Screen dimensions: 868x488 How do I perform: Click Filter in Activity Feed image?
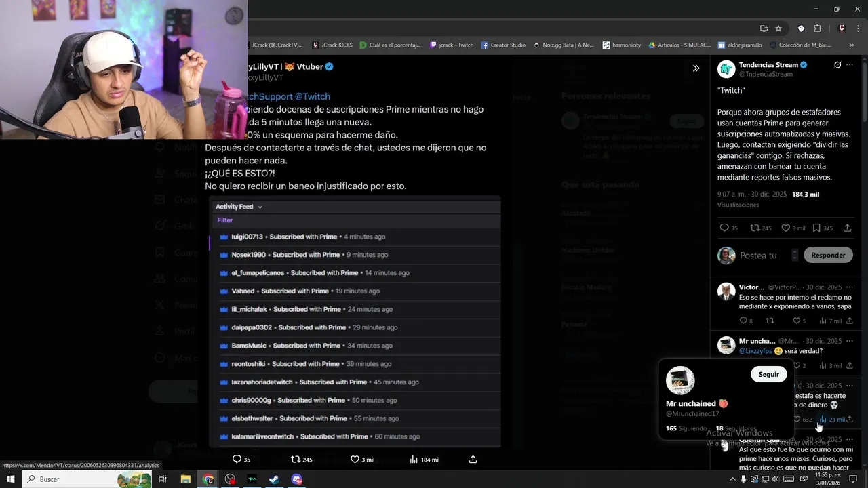[x=225, y=220]
